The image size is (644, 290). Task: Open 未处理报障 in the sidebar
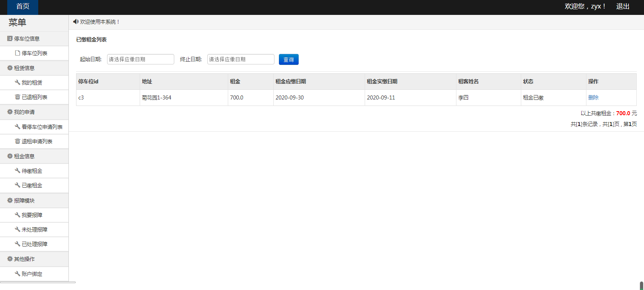34,230
